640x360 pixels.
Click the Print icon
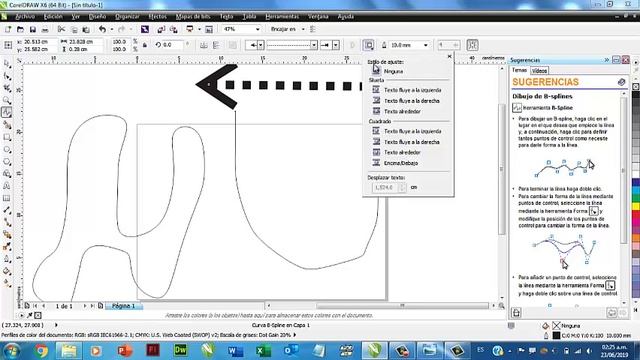tap(45, 29)
